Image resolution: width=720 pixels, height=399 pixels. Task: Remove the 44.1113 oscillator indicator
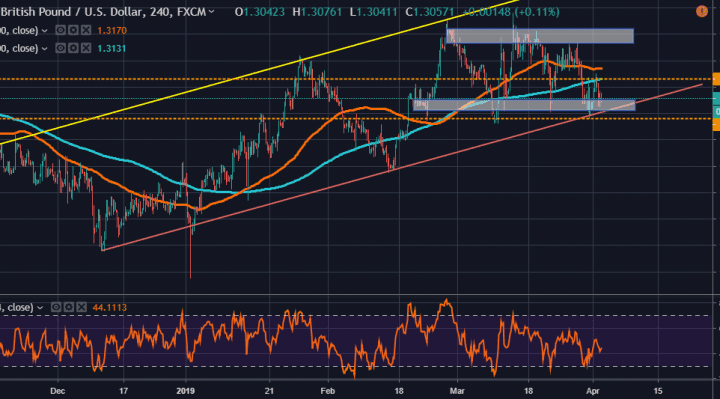point(81,307)
